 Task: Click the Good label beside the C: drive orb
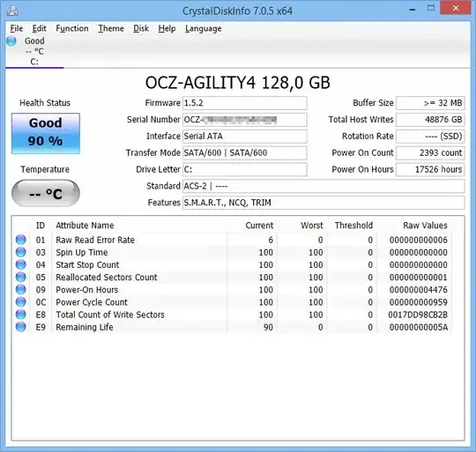coord(34,41)
